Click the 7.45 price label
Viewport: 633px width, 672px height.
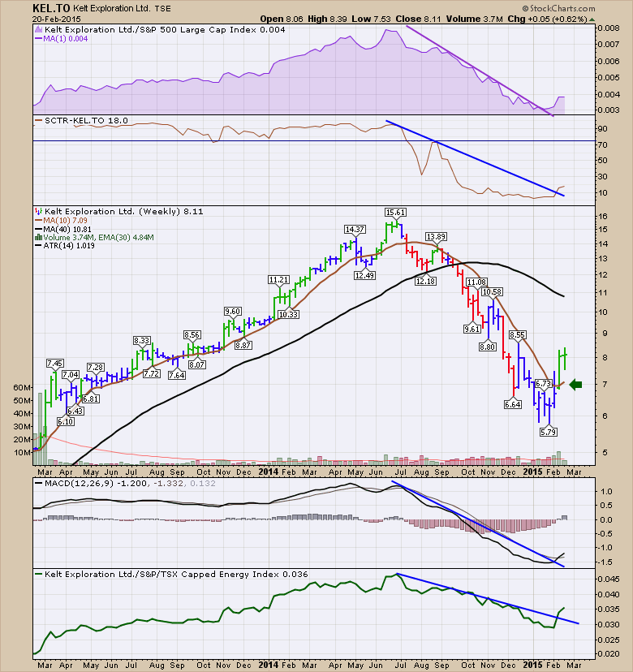coord(55,364)
